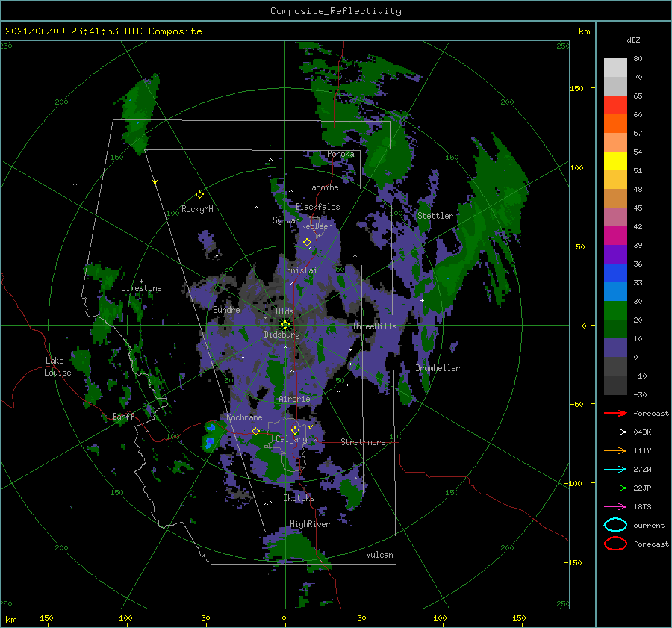Click the red forecast arrow in legend
672x628 pixels.
[615, 413]
